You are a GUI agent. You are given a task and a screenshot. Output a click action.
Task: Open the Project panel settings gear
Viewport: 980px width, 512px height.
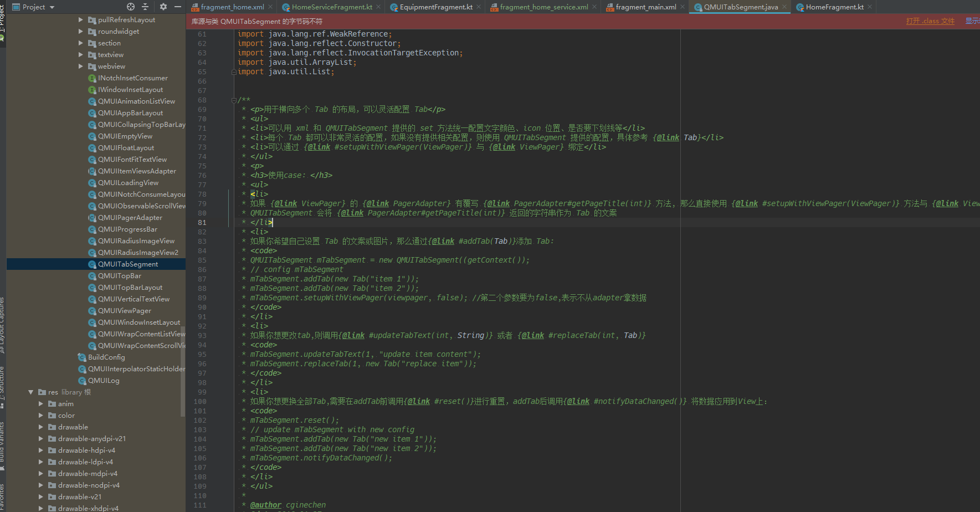point(162,7)
